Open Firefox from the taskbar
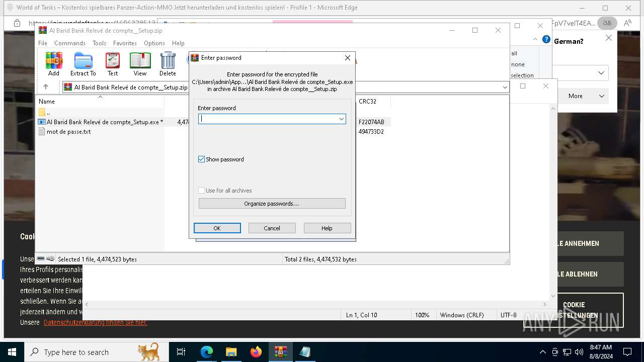644x362 pixels. coord(256,352)
